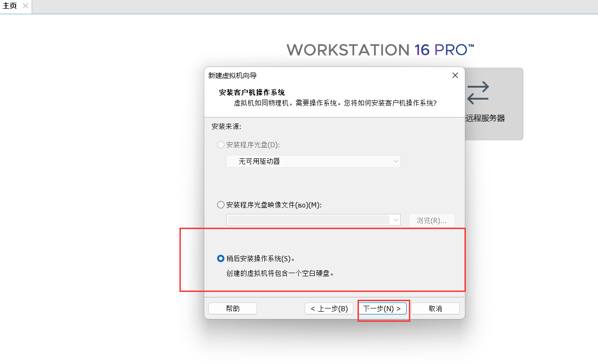Click the 取消 cancel button

point(436,308)
